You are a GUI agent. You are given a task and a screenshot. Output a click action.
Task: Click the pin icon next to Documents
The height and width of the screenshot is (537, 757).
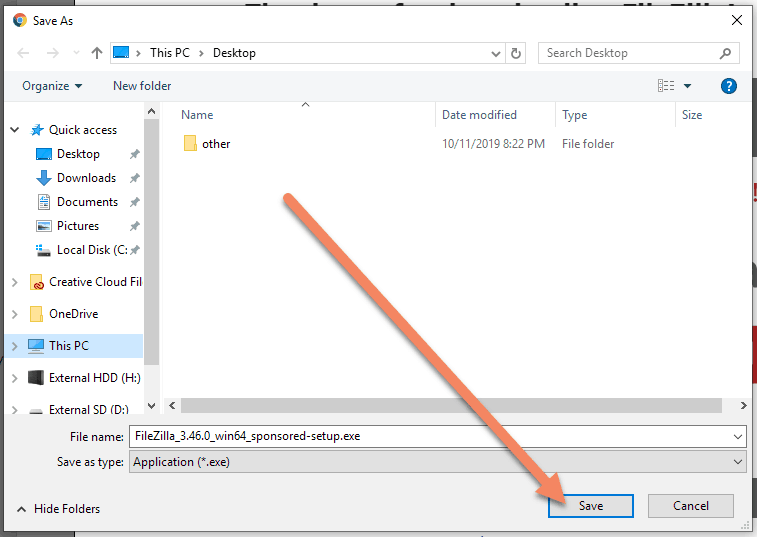click(135, 202)
